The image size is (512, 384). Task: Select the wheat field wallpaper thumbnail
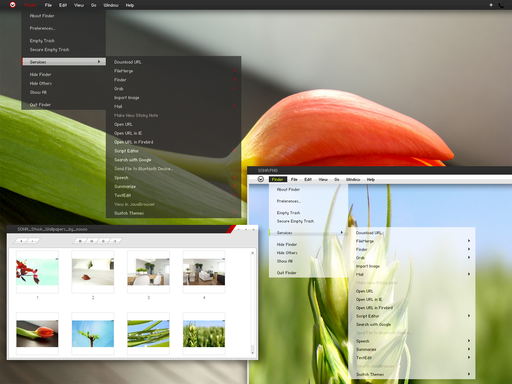tap(204, 334)
